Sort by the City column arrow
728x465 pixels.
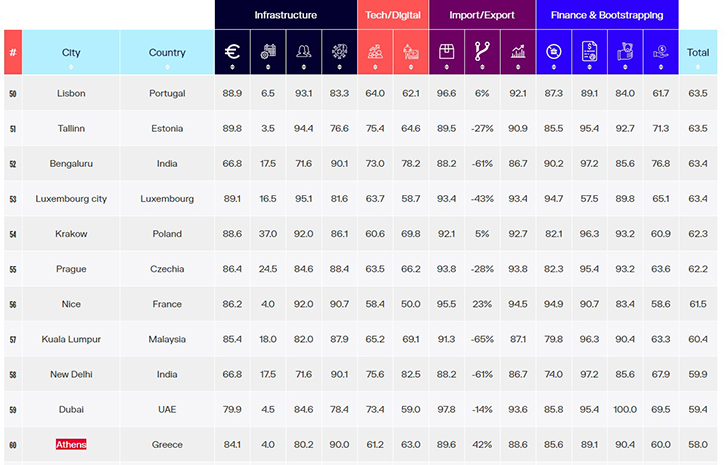[71, 67]
